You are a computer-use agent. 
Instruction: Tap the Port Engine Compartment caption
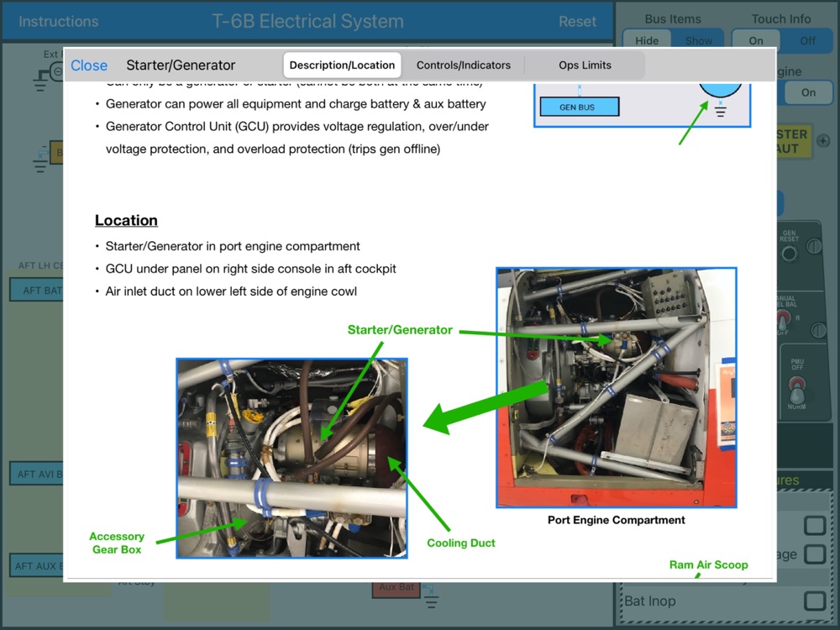616,520
